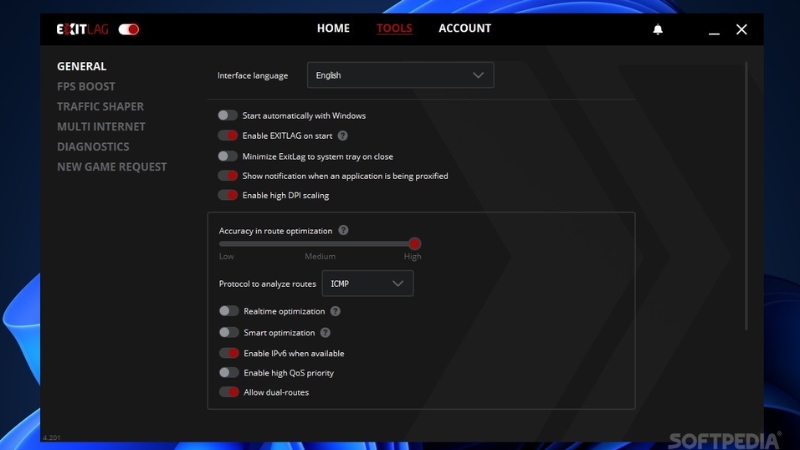Open NEW GAME REQUEST section
The image size is (800, 450).
click(112, 167)
